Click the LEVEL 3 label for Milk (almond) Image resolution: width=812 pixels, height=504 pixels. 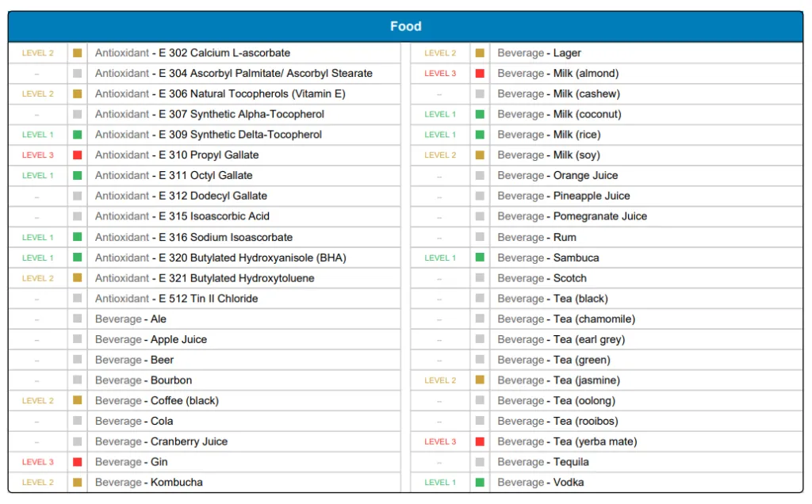[x=440, y=74]
